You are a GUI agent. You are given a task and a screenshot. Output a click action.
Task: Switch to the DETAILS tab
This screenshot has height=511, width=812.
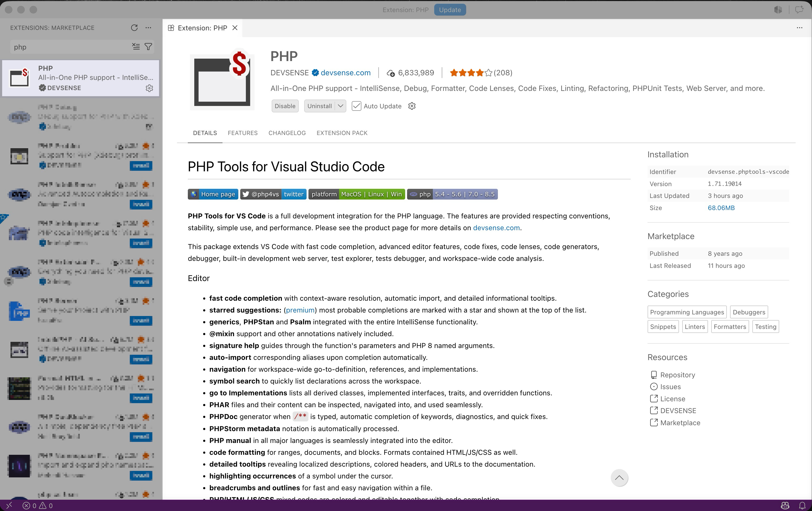[205, 133]
